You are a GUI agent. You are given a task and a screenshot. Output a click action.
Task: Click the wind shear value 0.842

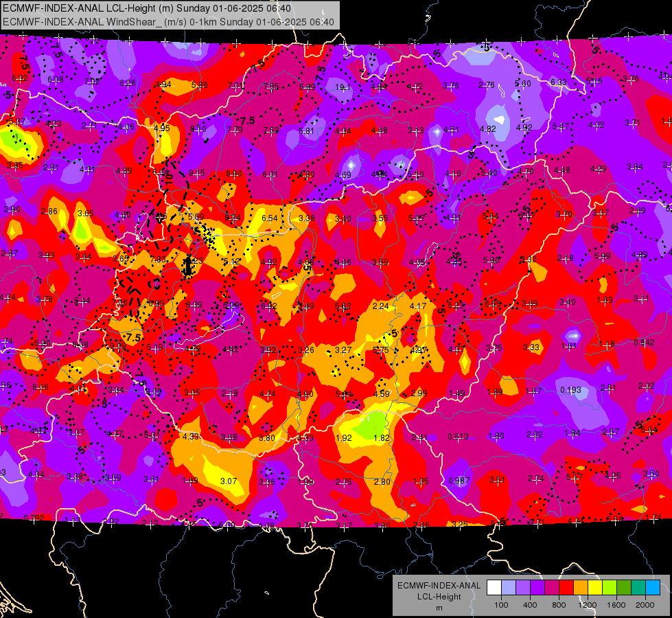[644, 342]
